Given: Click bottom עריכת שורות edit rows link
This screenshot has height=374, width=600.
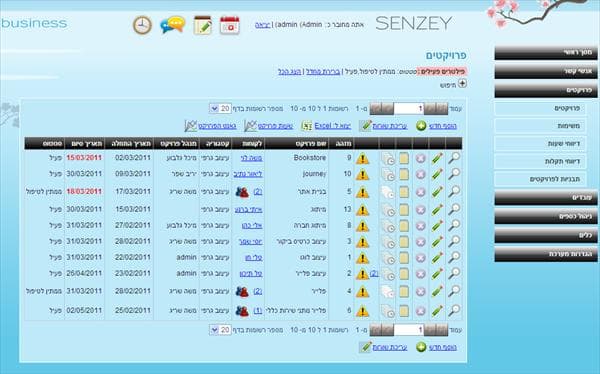Looking at the screenshot, I should (x=390, y=348).
